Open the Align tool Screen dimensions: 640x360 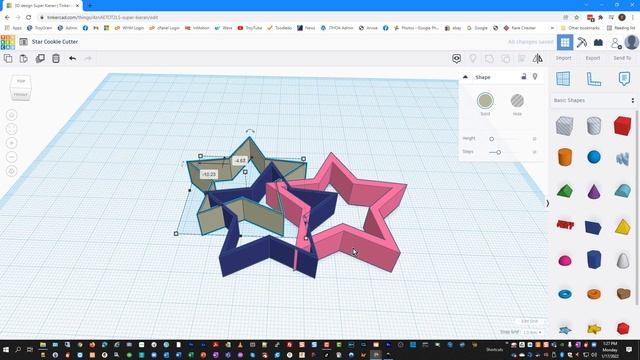[522, 59]
